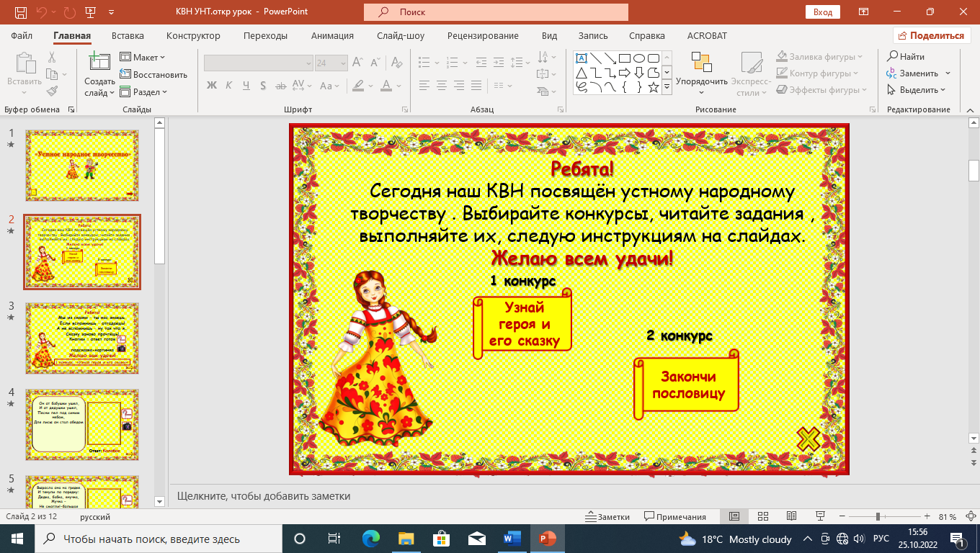
Task: Click Найти find button
Action: 906,56
